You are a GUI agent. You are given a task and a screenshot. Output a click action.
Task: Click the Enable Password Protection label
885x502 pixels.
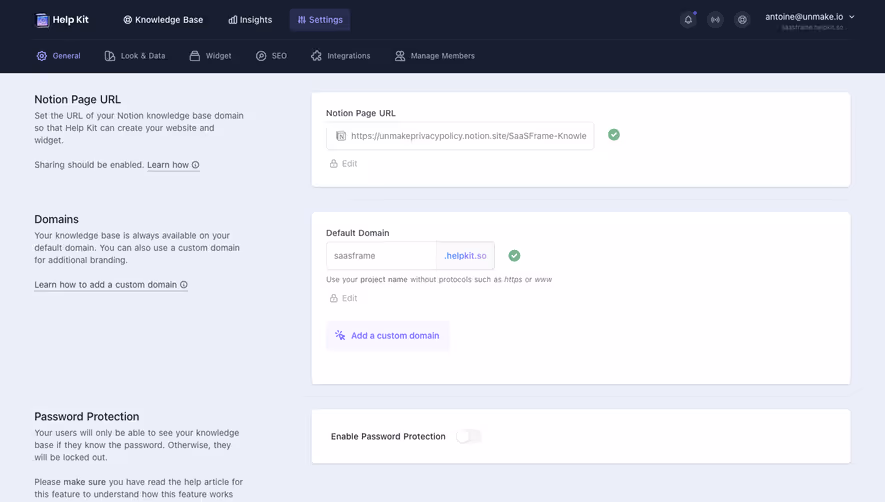point(388,436)
